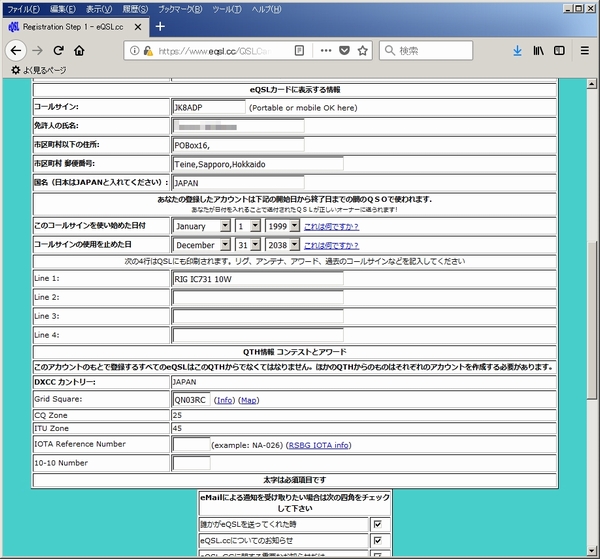
Task: Click the vertical scrollbar down arrow
Action: pyautogui.click(x=592, y=551)
